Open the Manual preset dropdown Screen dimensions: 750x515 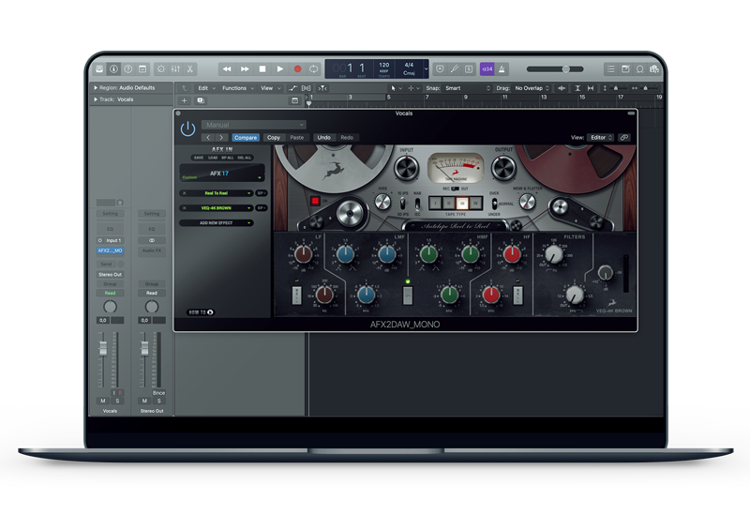pyautogui.click(x=252, y=125)
